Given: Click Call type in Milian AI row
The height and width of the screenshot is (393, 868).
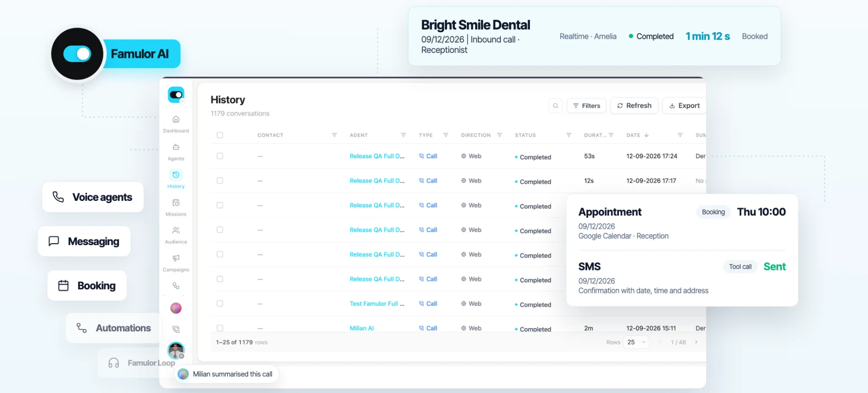Looking at the screenshot, I should point(428,328).
